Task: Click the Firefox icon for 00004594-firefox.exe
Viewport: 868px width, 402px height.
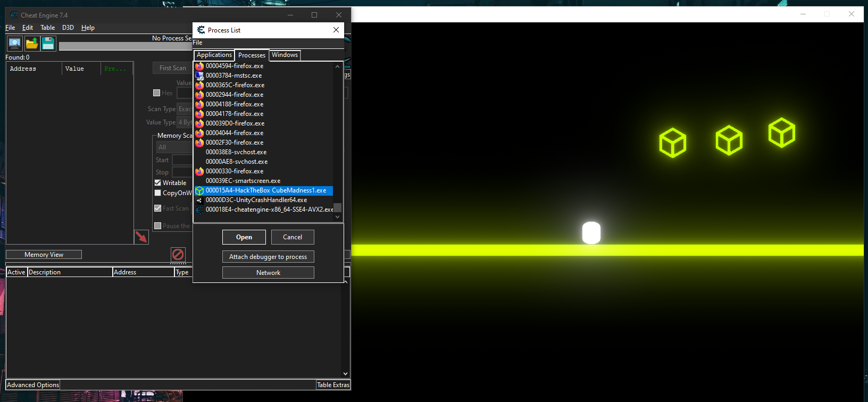Action: coord(199,66)
